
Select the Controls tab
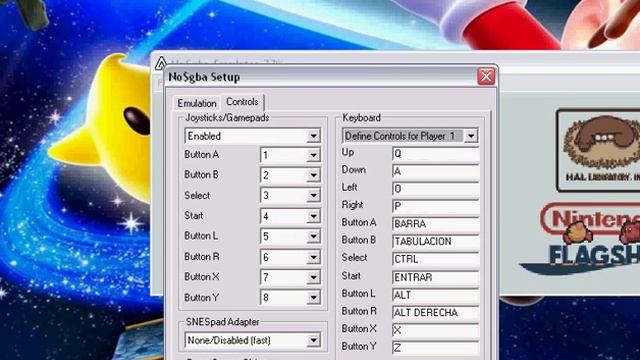[242, 102]
